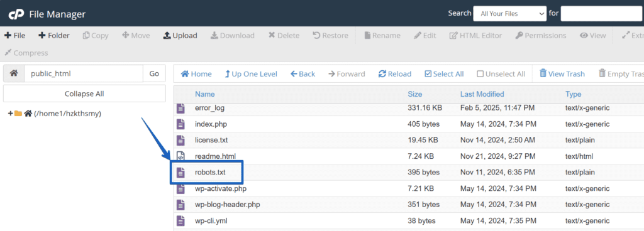This screenshot has width=644, height=231.
Task: Click the 331.16 KB size cell
Action: tap(425, 108)
